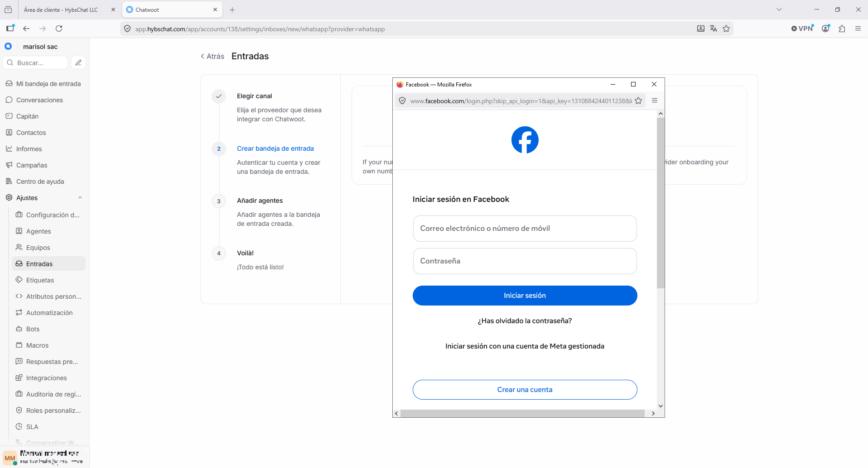Open Equipos settings page

(48, 248)
